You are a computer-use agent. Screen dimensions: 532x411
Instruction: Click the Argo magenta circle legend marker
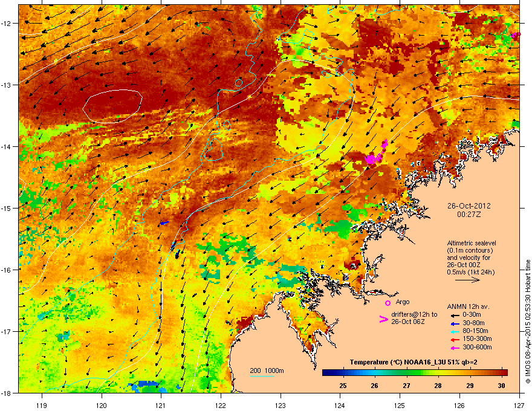(388, 303)
